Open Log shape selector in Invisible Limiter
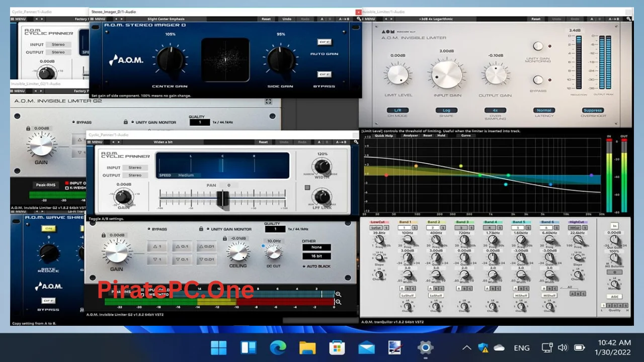This screenshot has height=362, width=644. (446, 110)
